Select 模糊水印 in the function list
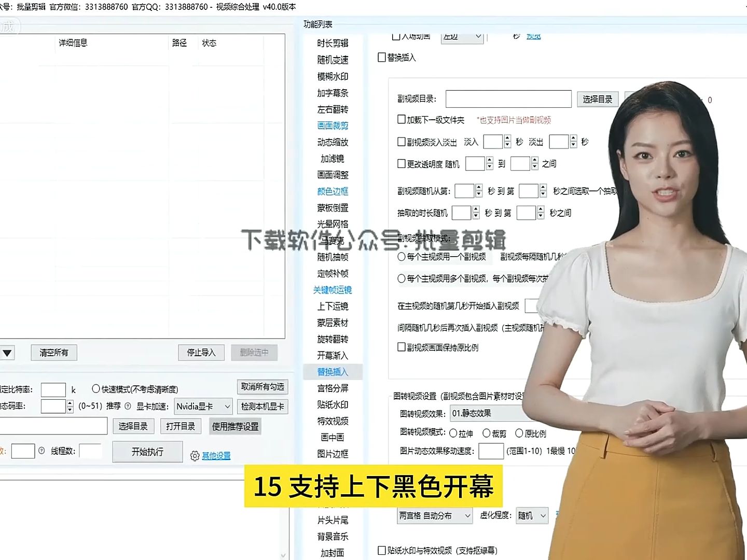Viewport: 747px width, 560px height. [x=333, y=76]
